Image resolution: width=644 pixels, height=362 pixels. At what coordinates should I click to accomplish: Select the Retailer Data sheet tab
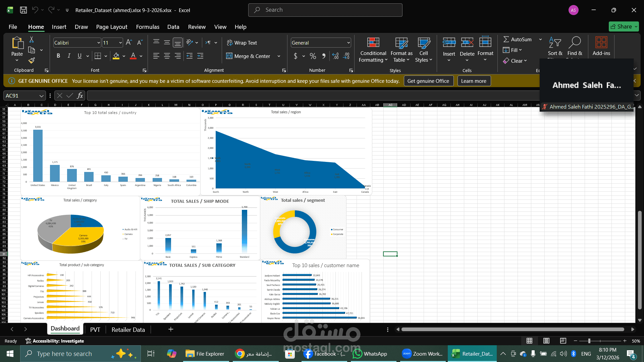point(128,329)
